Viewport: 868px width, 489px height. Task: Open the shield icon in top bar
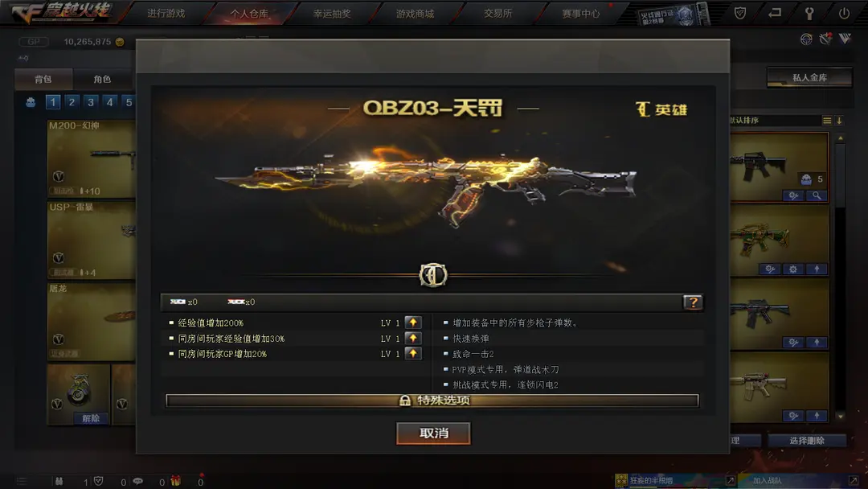click(740, 13)
